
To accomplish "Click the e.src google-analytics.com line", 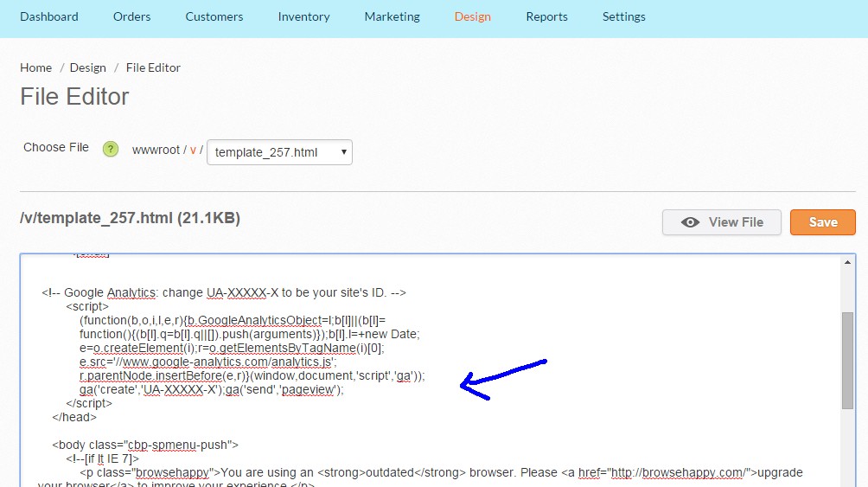I will point(207,362).
